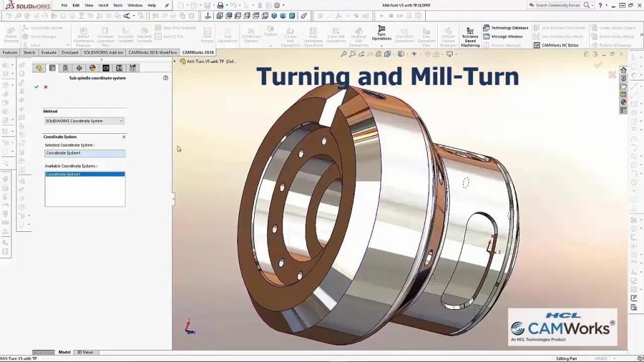Open CAMWorks NC Editor

point(556,45)
